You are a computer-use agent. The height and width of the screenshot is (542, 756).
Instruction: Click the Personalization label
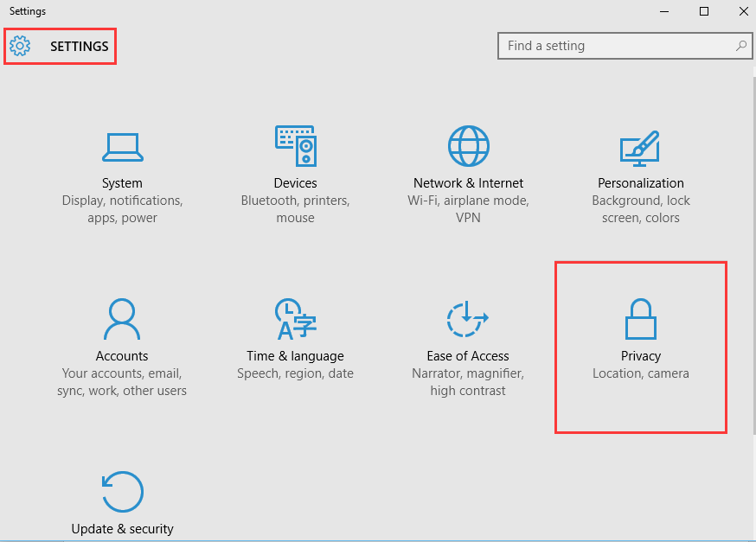pos(641,183)
